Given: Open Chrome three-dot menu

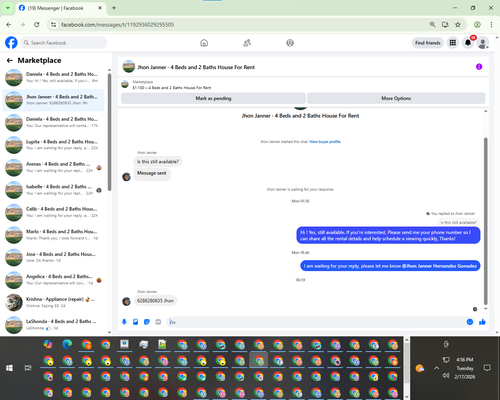Looking at the screenshot, I should tap(491, 24).
